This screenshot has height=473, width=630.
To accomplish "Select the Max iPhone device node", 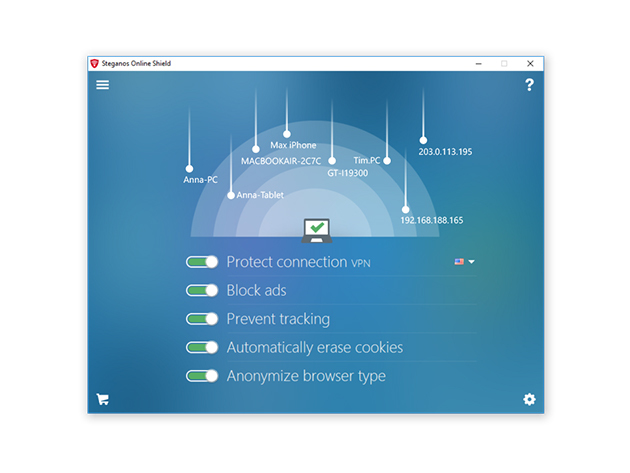I will (x=286, y=134).
